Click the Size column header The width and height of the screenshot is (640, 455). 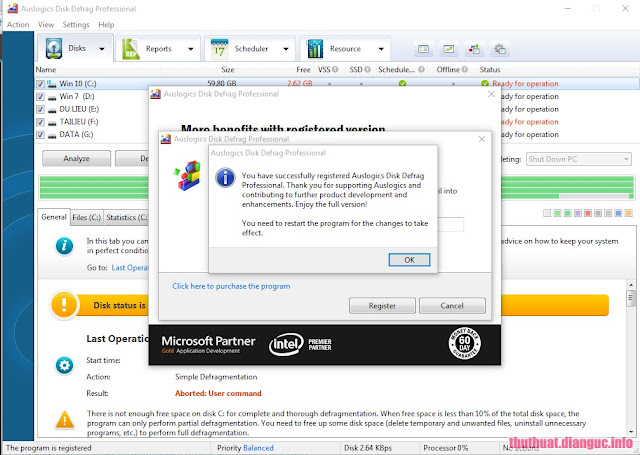coord(227,70)
